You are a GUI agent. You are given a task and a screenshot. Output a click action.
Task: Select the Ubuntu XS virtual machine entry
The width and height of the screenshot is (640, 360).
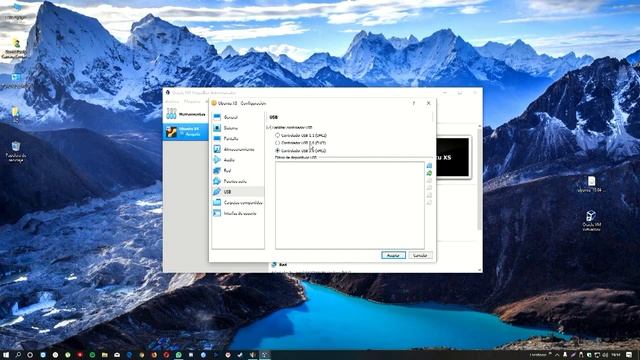(x=186, y=131)
